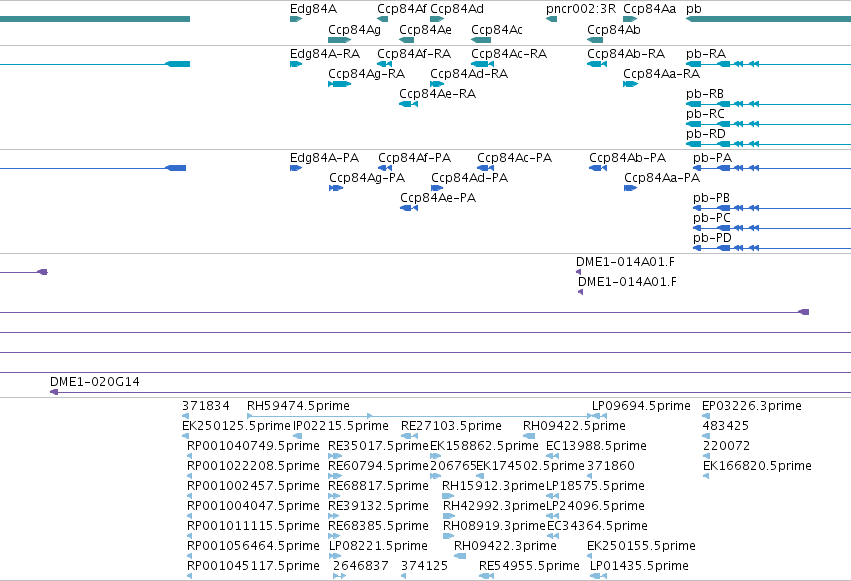This screenshot has width=851, height=581.
Task: Click the Ccp84Ae-PA protein feature
Action: [409, 208]
